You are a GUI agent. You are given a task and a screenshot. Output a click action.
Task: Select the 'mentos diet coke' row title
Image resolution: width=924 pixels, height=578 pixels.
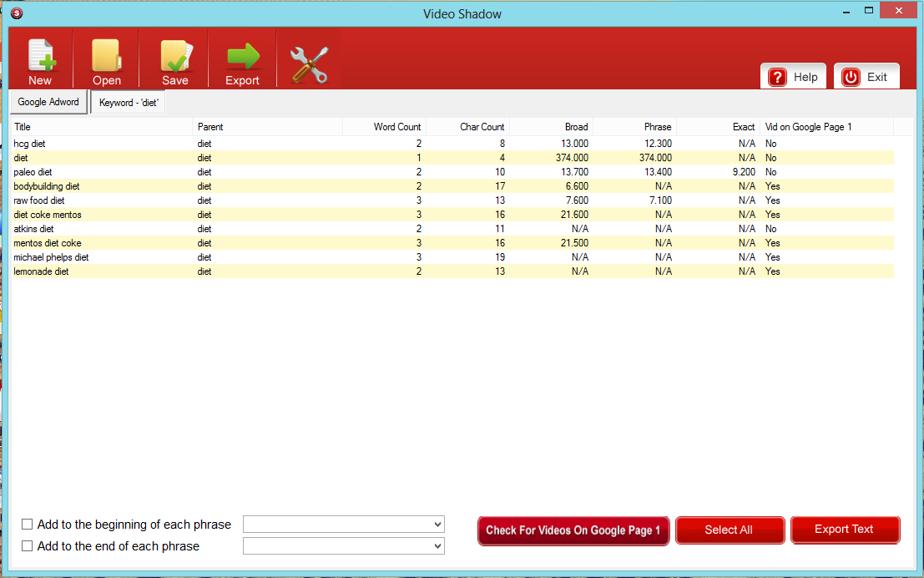pos(48,243)
